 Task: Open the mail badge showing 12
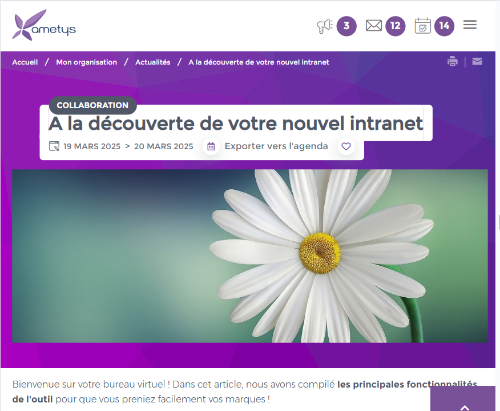tap(395, 26)
